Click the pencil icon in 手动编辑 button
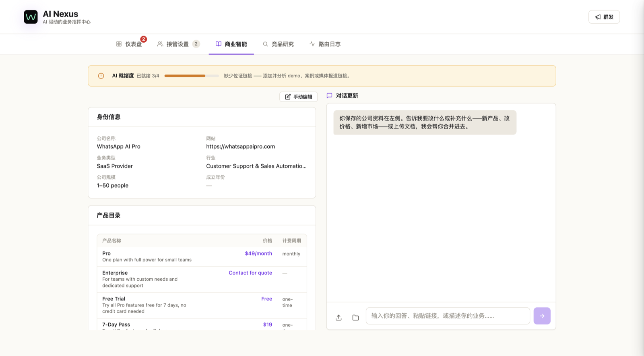 point(288,97)
